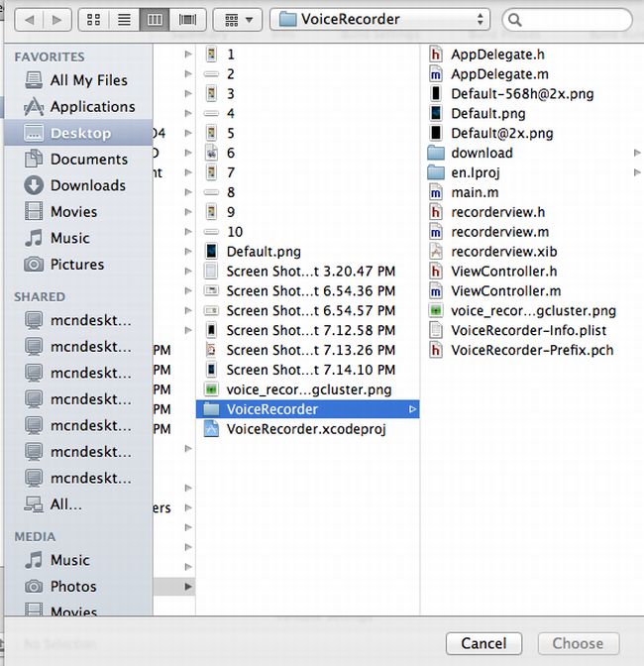Go back with the left arrow button

[29, 20]
